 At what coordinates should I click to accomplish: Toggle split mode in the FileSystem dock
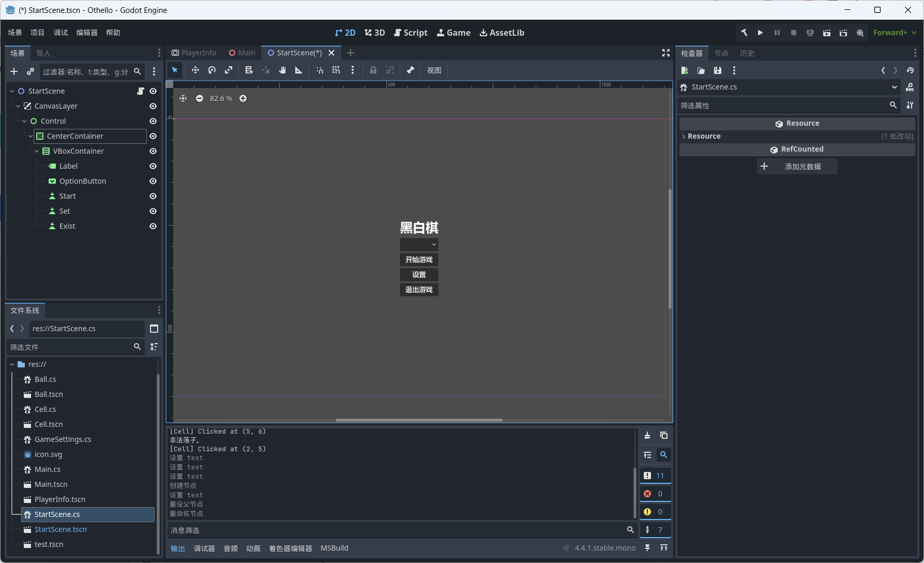click(x=154, y=329)
